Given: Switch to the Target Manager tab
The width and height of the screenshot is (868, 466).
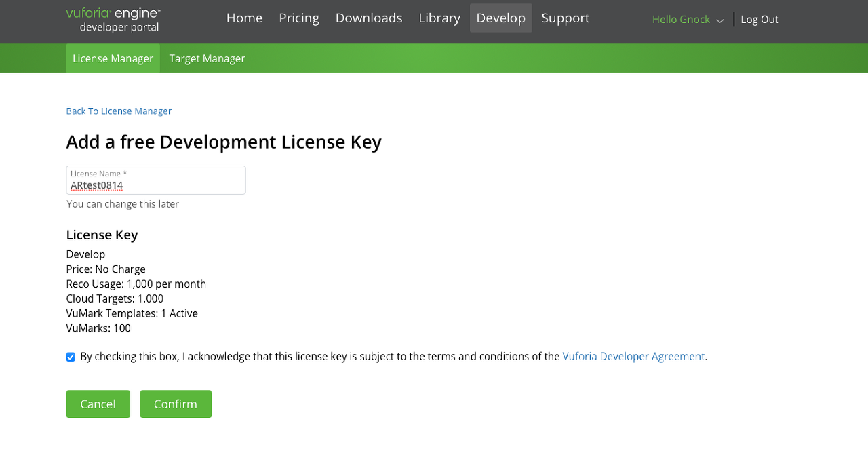Looking at the screenshot, I should [x=207, y=58].
